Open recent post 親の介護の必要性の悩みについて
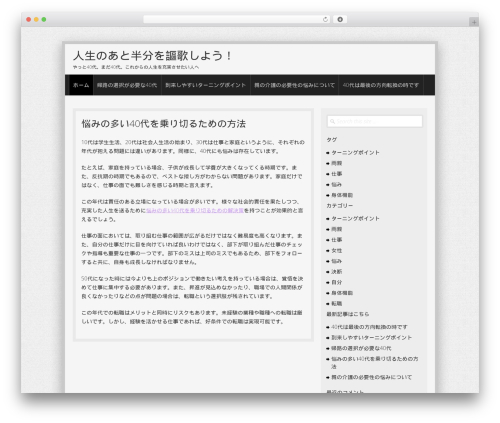 [372, 377]
